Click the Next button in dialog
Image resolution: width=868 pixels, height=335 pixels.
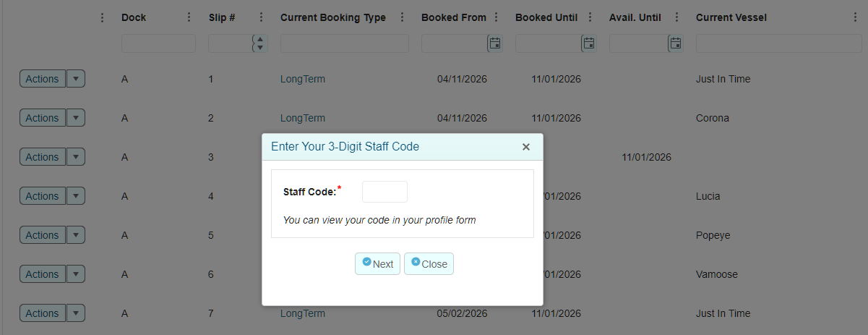coord(377,263)
